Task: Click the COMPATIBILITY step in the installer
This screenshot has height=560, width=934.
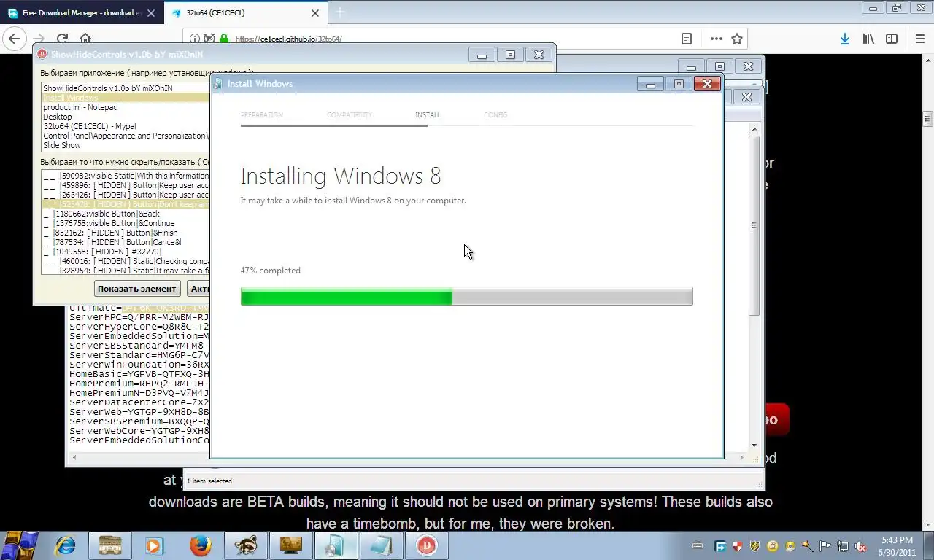Action: [x=349, y=115]
